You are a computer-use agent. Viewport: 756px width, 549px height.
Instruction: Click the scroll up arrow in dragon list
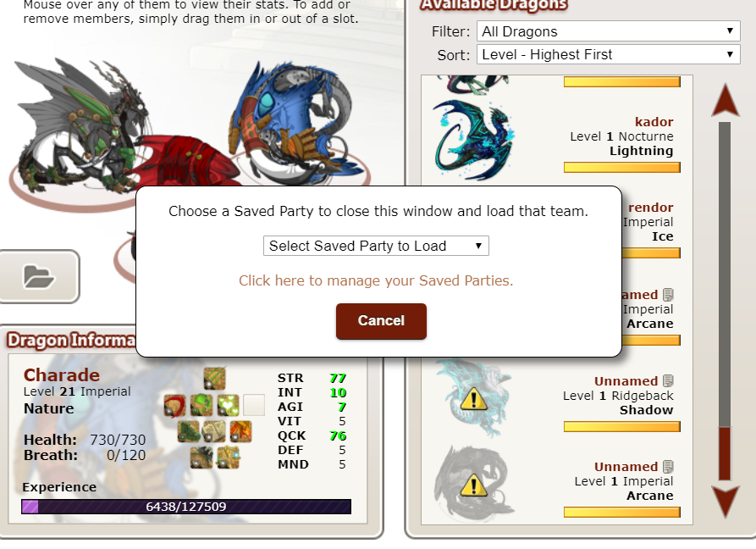pyautogui.click(x=726, y=100)
